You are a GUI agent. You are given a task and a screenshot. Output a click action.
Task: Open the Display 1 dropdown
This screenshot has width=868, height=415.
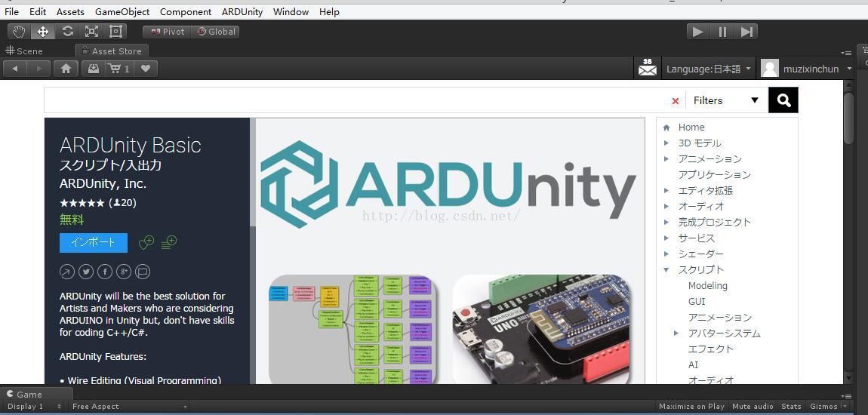(34, 406)
